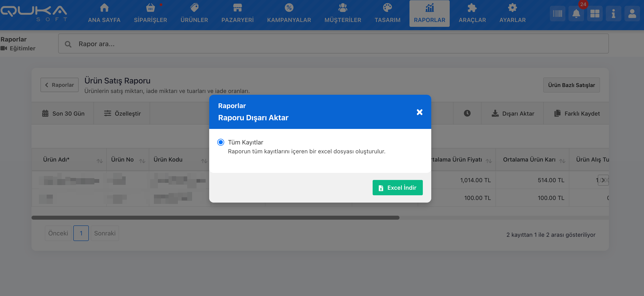Click the barcode scanner icon

pos(557,14)
